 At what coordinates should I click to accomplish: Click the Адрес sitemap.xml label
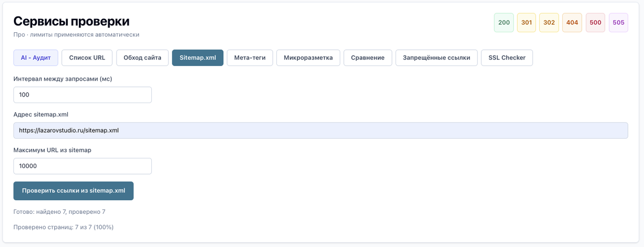click(x=41, y=114)
